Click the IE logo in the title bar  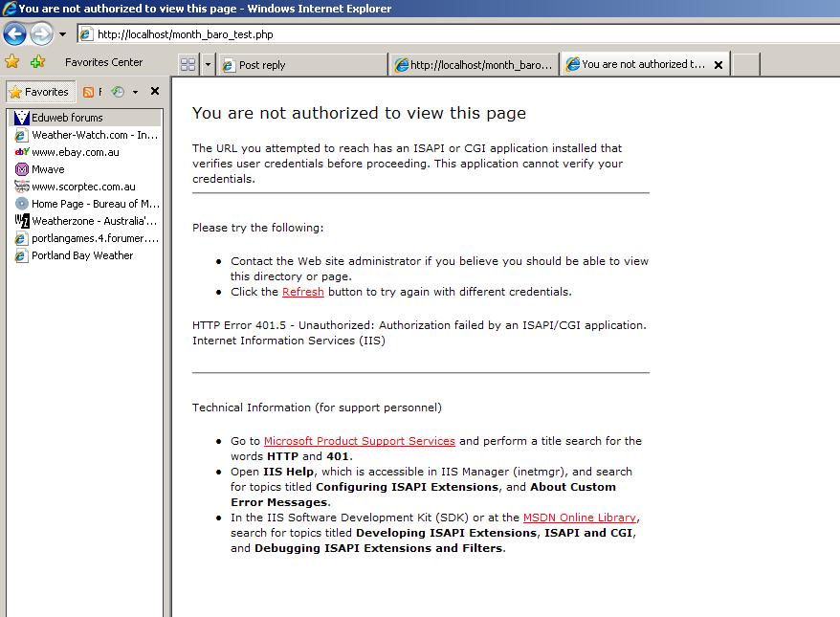(x=9, y=8)
